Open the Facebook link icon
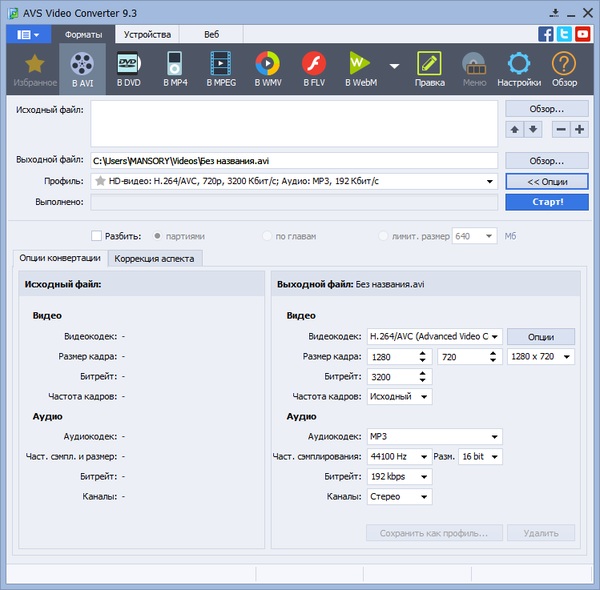Image resolution: width=600 pixels, height=590 pixels. pyautogui.click(x=546, y=33)
